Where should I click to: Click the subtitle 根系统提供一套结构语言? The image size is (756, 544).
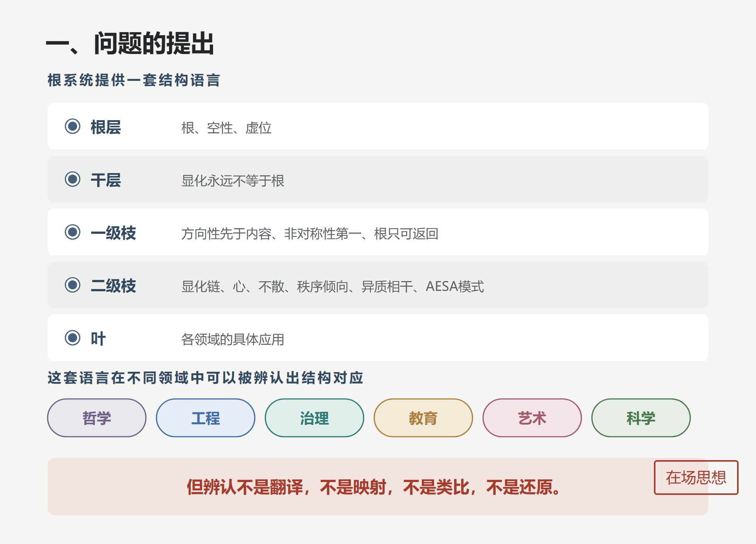pyautogui.click(x=134, y=80)
